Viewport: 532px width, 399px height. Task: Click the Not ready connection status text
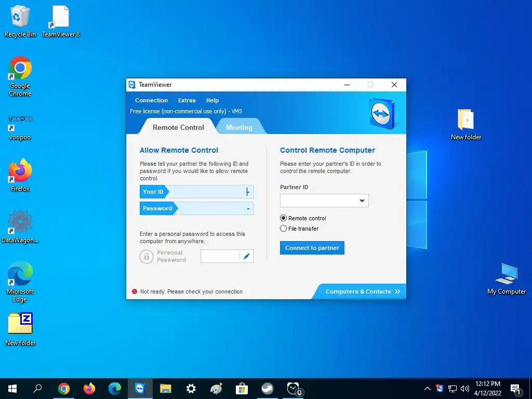tap(191, 291)
